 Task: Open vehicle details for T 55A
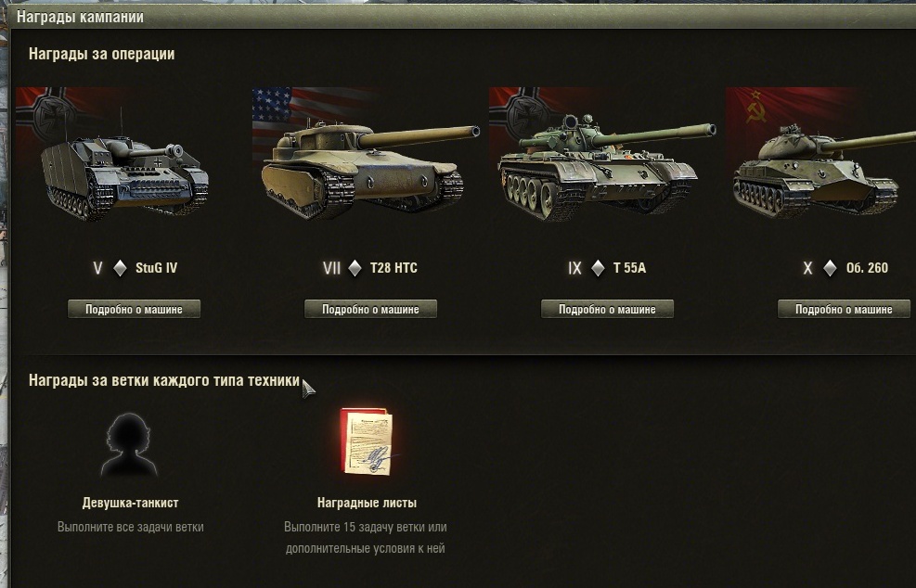click(x=607, y=310)
